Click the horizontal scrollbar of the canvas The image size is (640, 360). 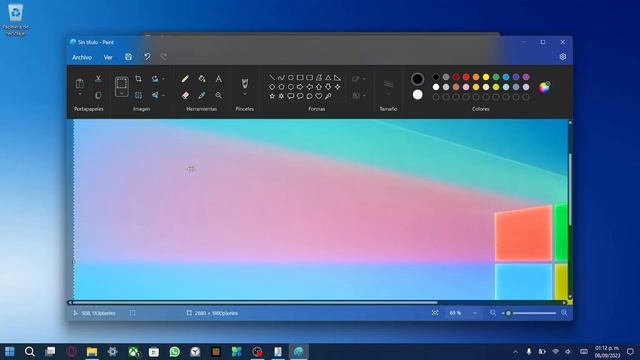(x=255, y=302)
